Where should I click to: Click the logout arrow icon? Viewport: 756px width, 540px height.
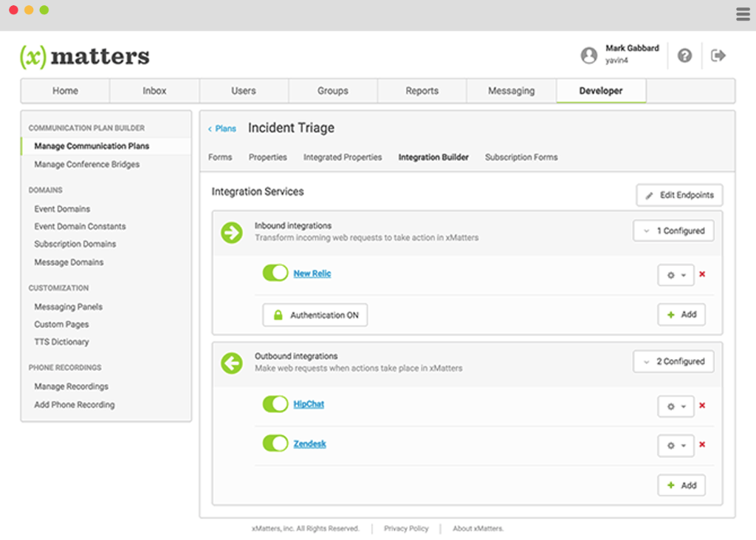pyautogui.click(x=718, y=55)
